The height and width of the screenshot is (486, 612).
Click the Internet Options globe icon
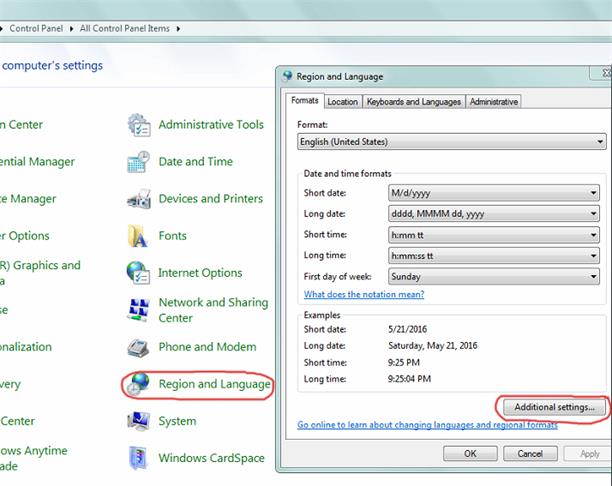pos(139,273)
